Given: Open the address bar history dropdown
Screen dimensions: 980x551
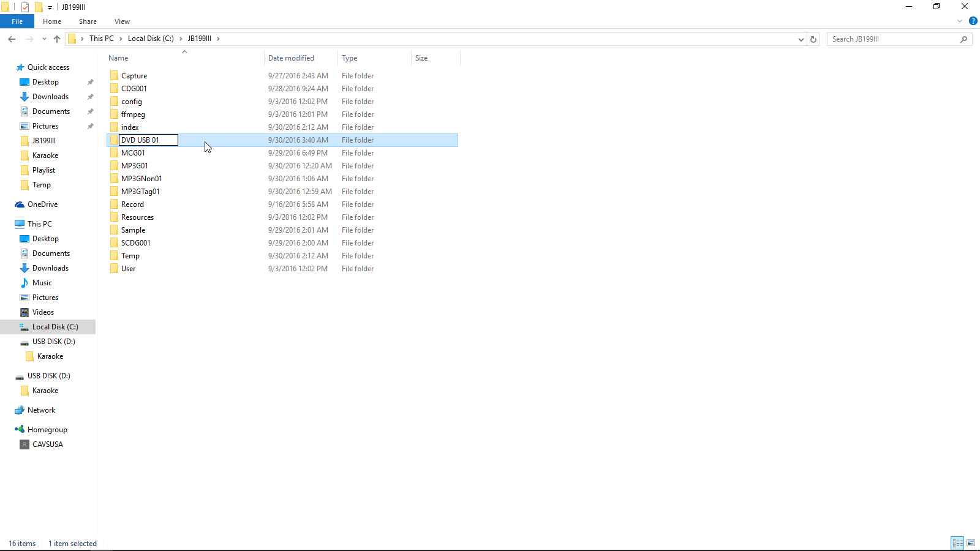Looking at the screenshot, I should (801, 39).
